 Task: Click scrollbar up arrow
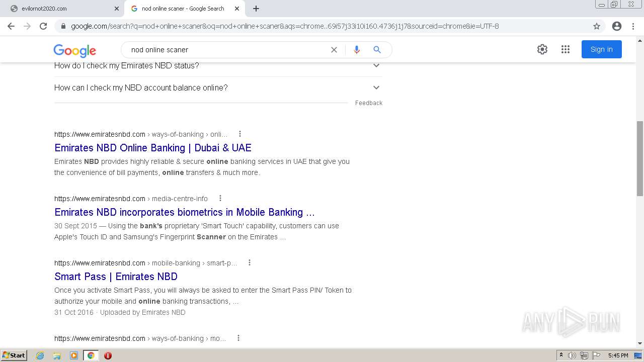point(640,40)
